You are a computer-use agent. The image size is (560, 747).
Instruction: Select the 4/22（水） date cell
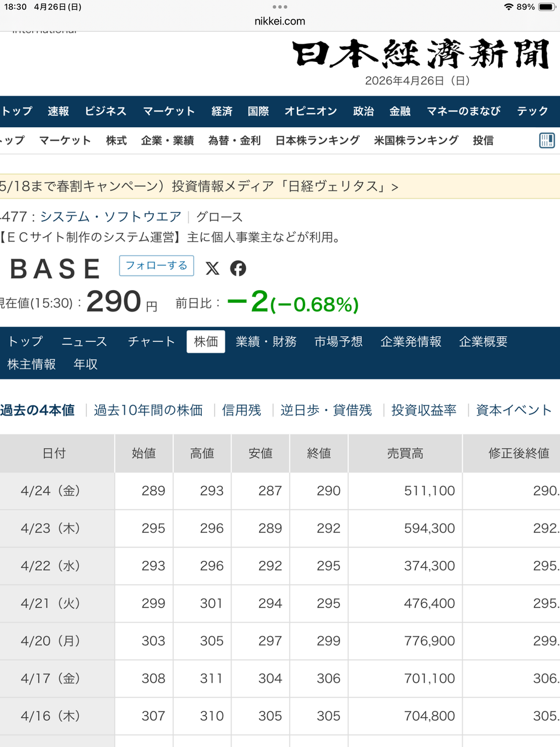coord(57,566)
